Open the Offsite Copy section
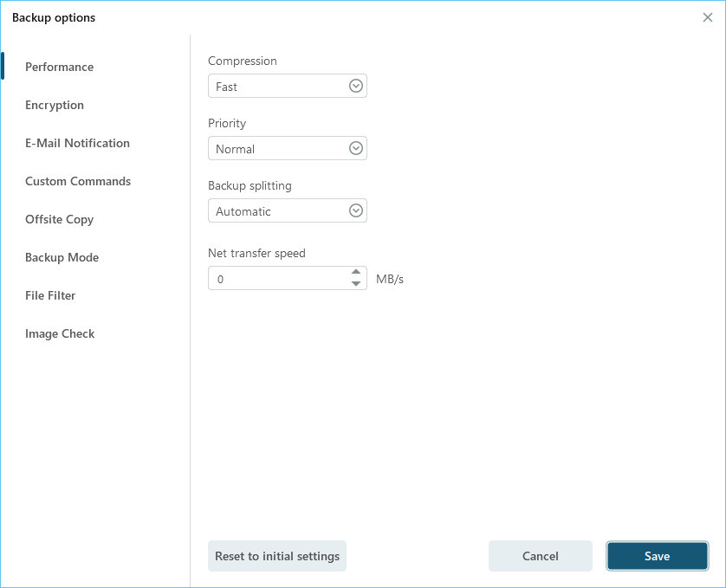The width and height of the screenshot is (726, 588). 59,219
